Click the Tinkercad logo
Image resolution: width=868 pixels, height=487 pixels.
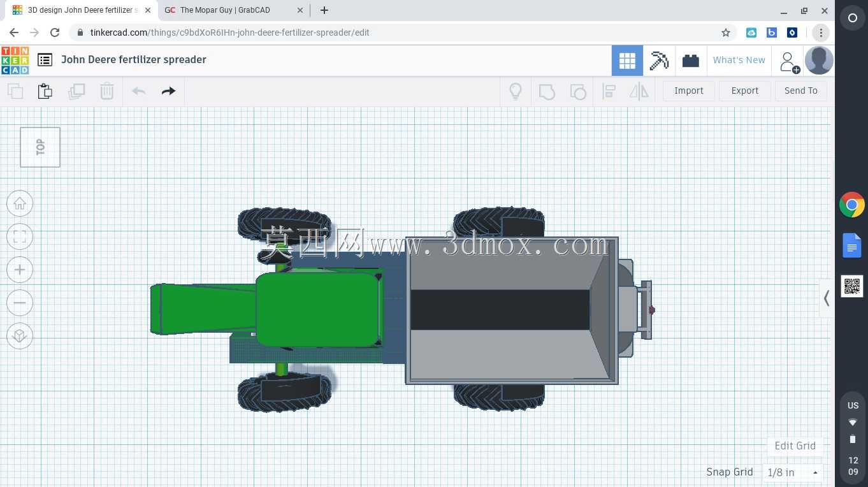pyautogui.click(x=15, y=61)
